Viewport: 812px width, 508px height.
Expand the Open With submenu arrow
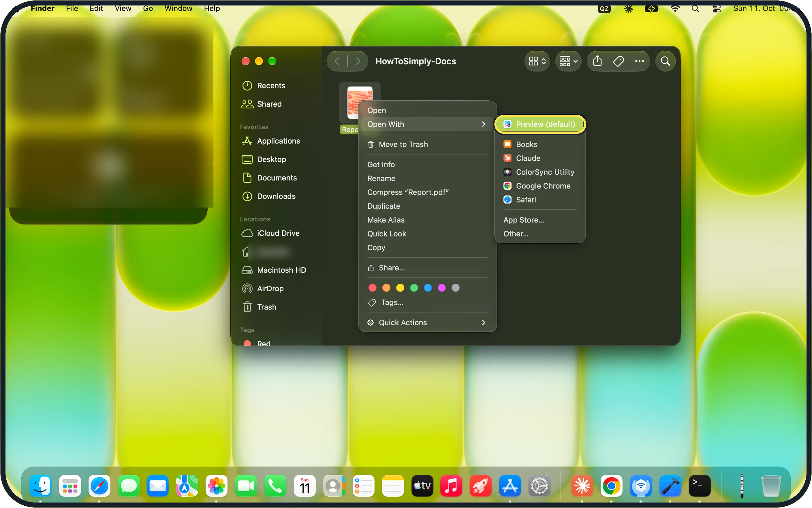[x=484, y=124]
